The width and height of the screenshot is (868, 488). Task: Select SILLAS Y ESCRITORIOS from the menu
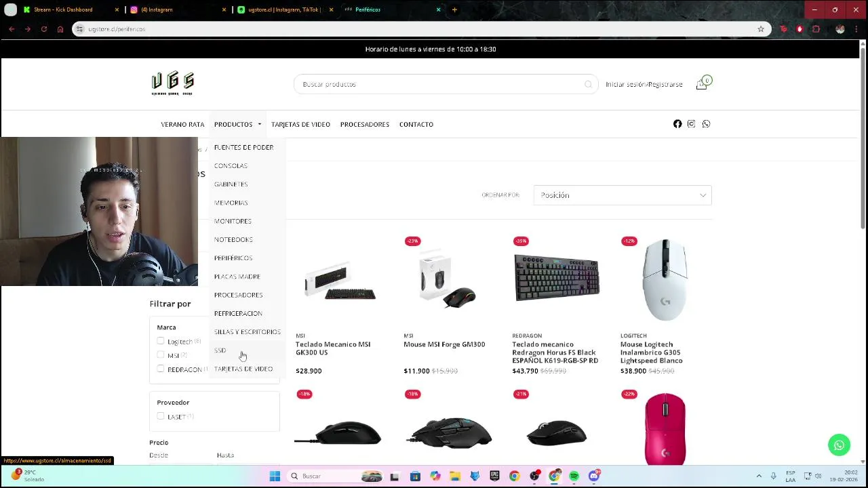coord(247,332)
